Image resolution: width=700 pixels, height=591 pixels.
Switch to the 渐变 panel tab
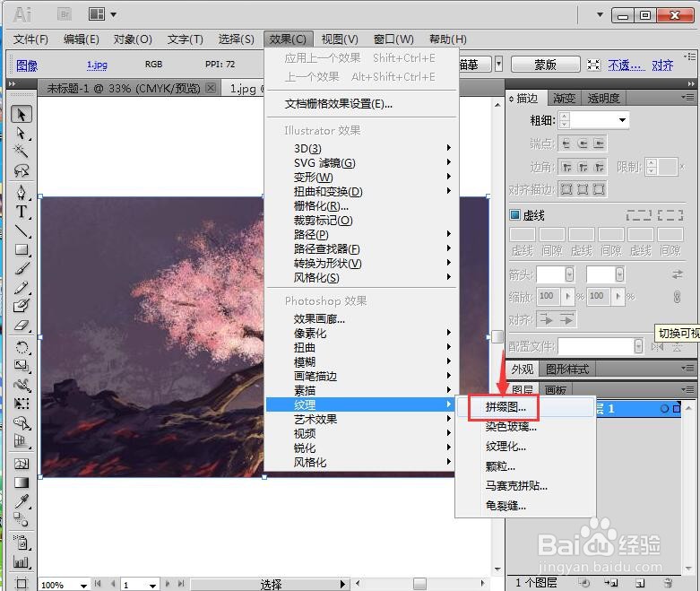[x=564, y=98]
